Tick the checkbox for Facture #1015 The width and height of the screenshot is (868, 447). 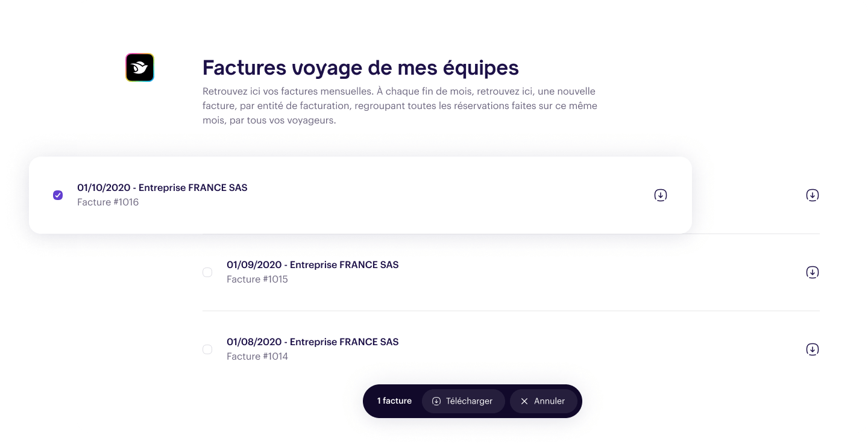(x=207, y=272)
